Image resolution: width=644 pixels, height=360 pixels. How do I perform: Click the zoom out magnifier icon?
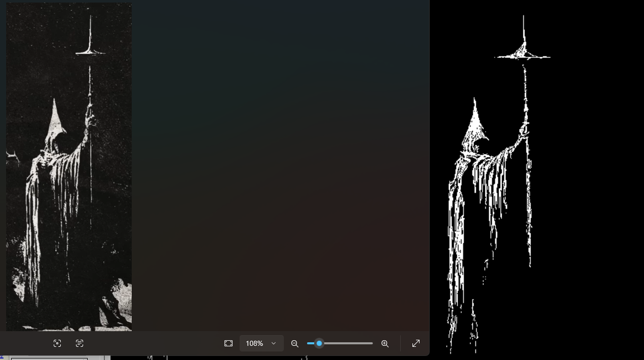tap(294, 344)
